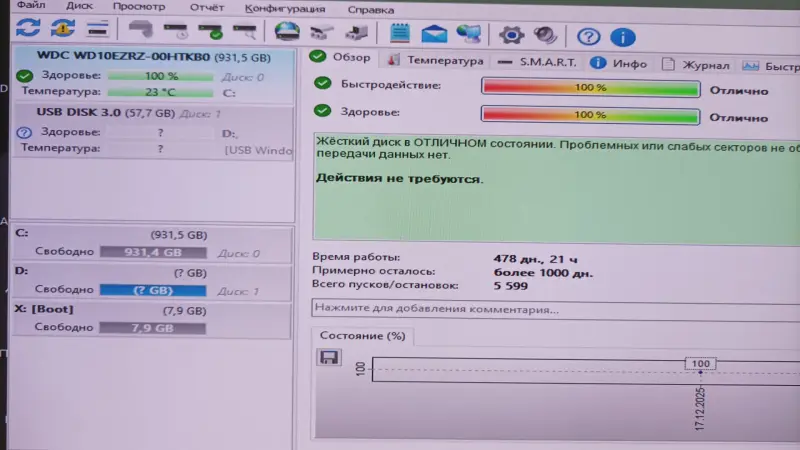Select the C: partition 931,4 GB free bar
Image resolution: width=800 pixels, height=450 pixels.
click(x=153, y=252)
